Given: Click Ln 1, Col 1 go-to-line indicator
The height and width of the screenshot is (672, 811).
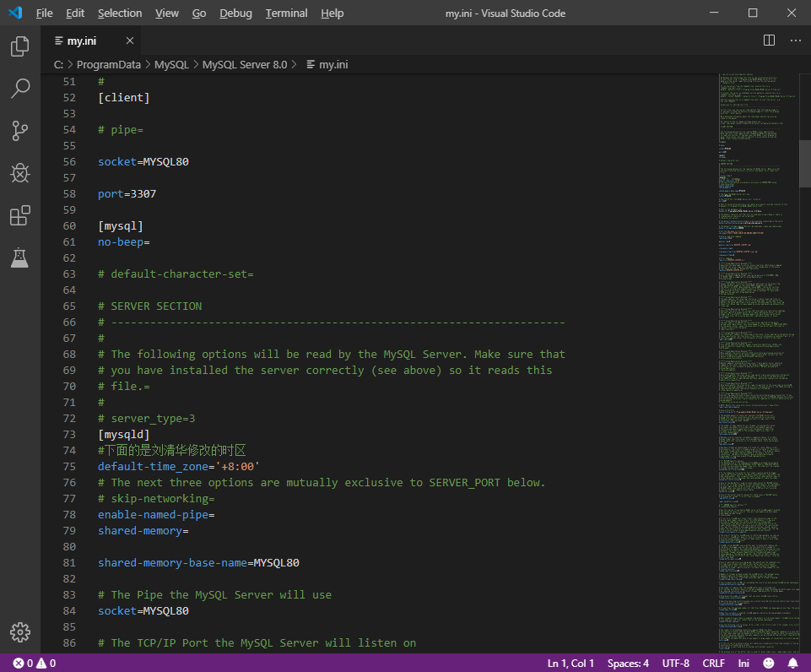Looking at the screenshot, I should pos(570,664).
